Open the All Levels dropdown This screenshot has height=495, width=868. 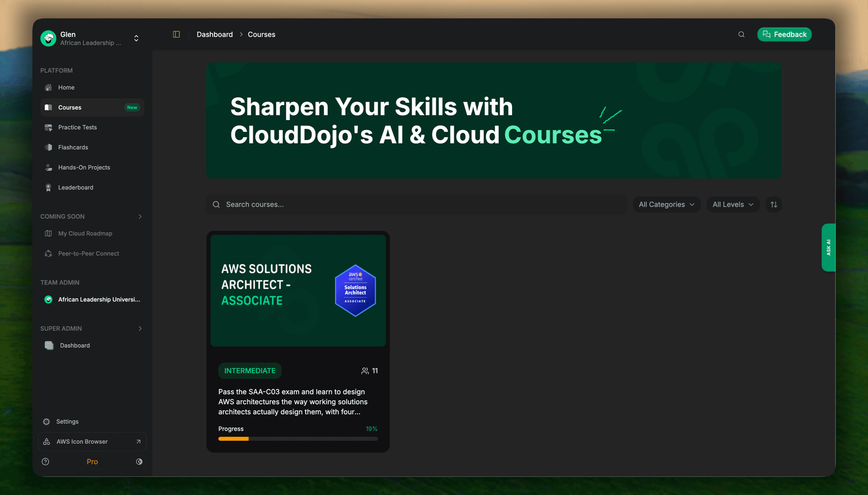pyautogui.click(x=733, y=205)
